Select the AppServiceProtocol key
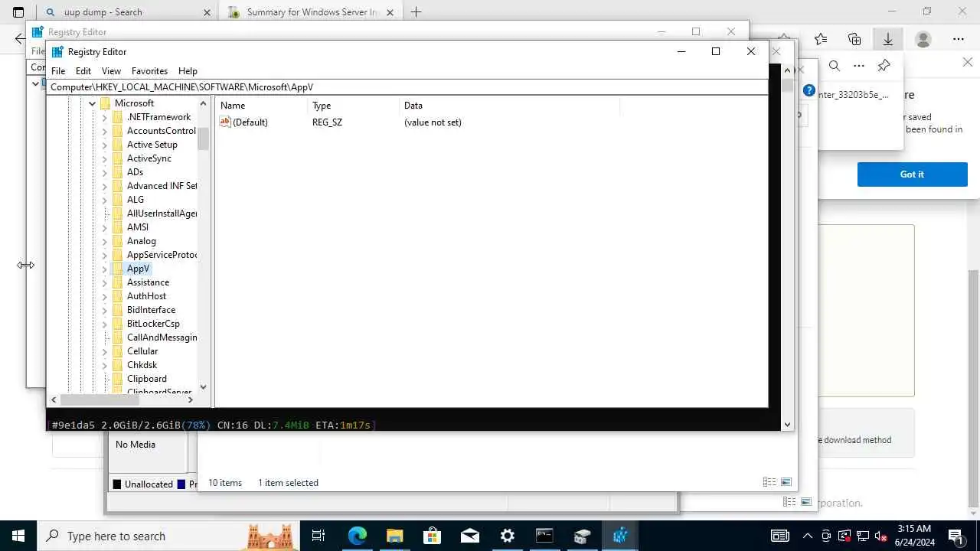This screenshot has height=551, width=980. pos(162,255)
